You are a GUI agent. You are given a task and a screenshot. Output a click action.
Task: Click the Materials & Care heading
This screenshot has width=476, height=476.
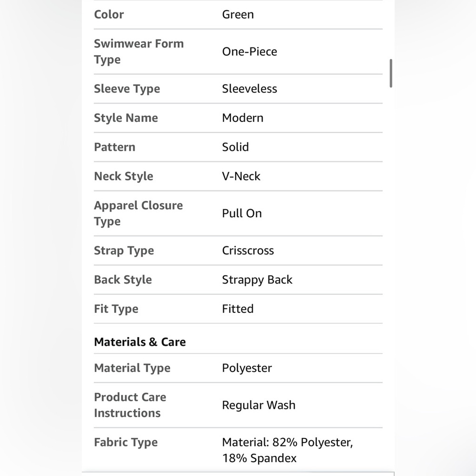(140, 342)
